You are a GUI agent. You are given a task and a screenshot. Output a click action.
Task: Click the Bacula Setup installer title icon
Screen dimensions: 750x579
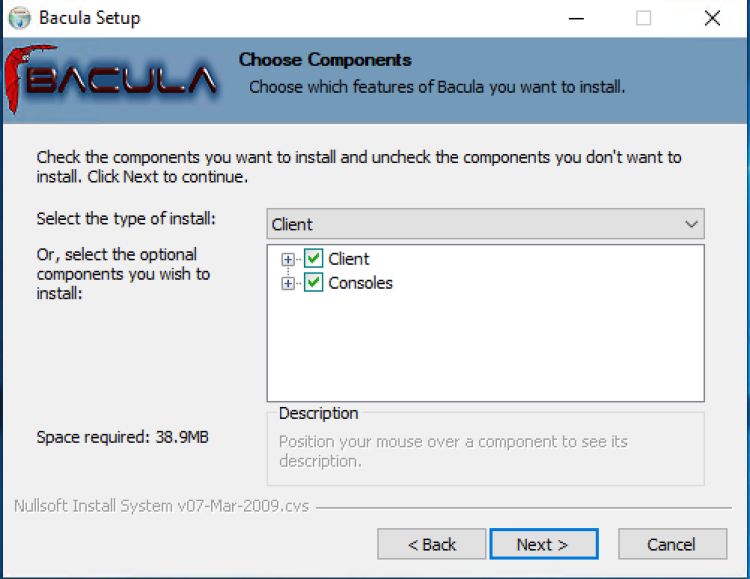pyautogui.click(x=20, y=18)
